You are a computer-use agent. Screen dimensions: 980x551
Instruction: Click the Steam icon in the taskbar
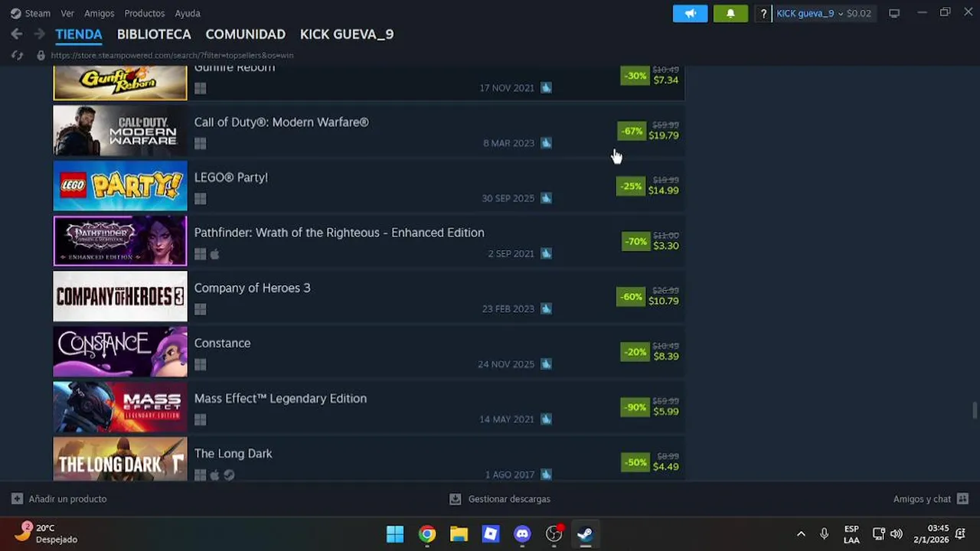tap(586, 534)
